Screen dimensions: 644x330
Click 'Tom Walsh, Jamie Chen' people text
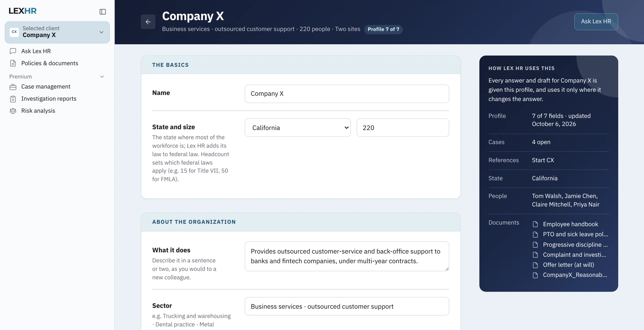565,196
